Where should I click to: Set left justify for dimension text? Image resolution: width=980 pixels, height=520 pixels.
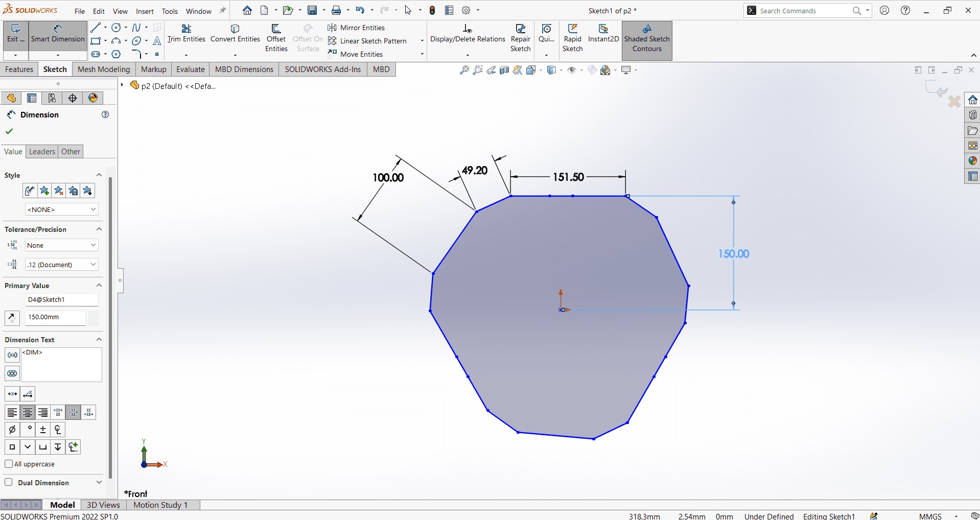(12, 412)
